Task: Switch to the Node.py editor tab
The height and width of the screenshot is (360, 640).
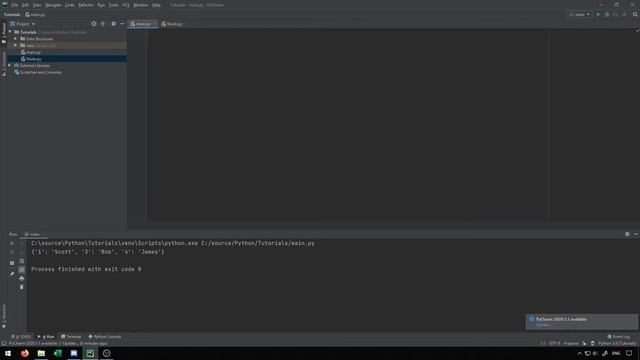Action: (172, 24)
